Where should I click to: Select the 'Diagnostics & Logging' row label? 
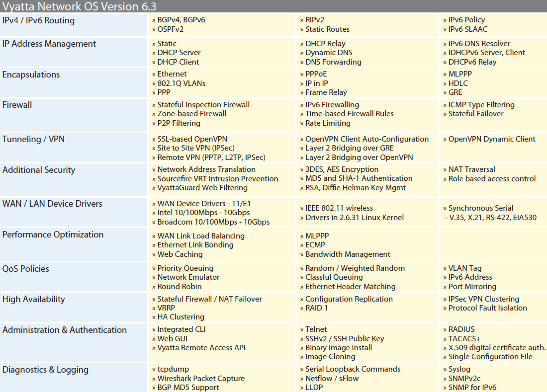click(45, 370)
